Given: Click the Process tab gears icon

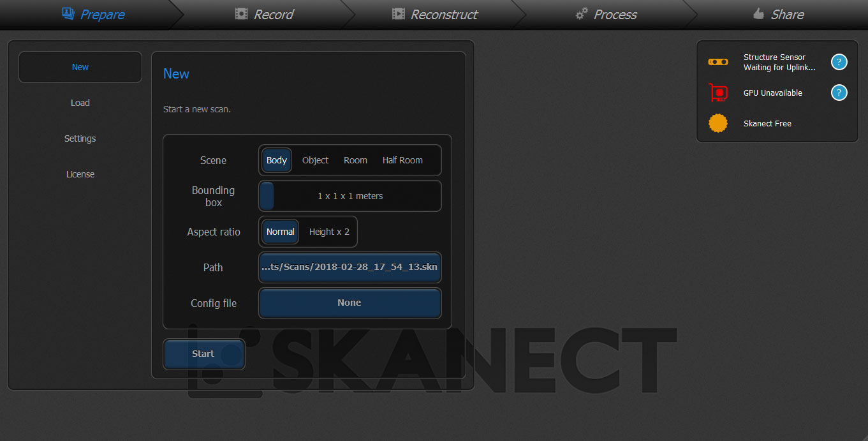Looking at the screenshot, I should [x=582, y=14].
